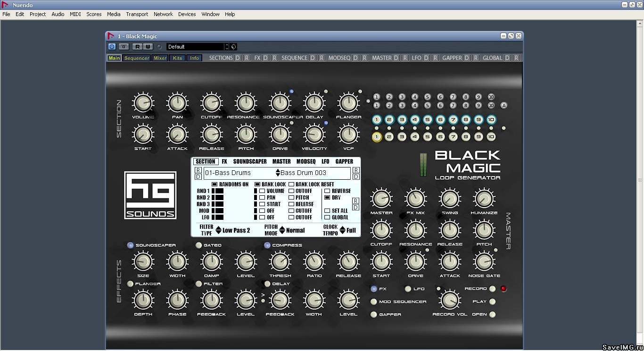Toggle the RANDOMS ON checkbox
Viewport: 644px width, 351px height.
[x=215, y=184]
